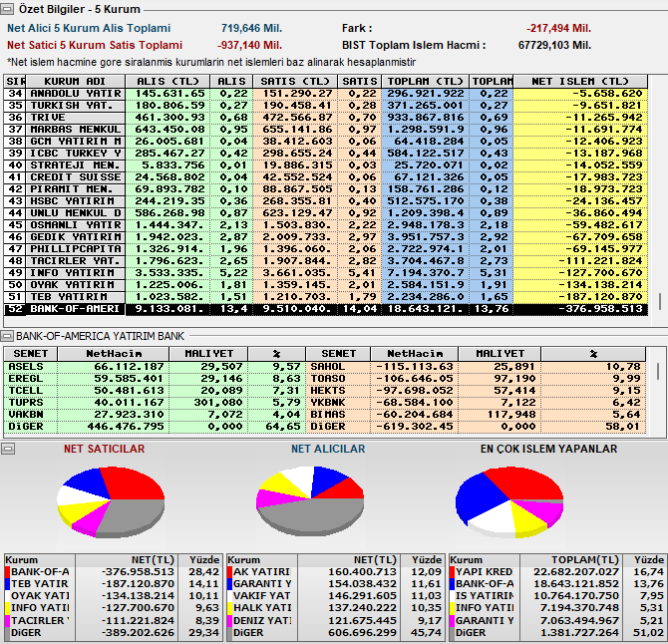This screenshot has width=668, height=644.
Task: Click the NET ALICILAR pie chart
Action: [x=310, y=500]
